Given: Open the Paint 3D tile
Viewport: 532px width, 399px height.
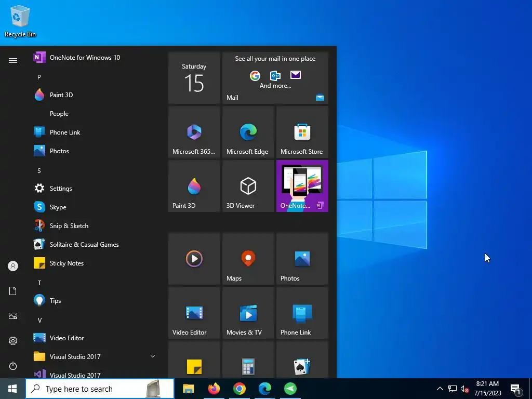Looking at the screenshot, I should [194, 186].
